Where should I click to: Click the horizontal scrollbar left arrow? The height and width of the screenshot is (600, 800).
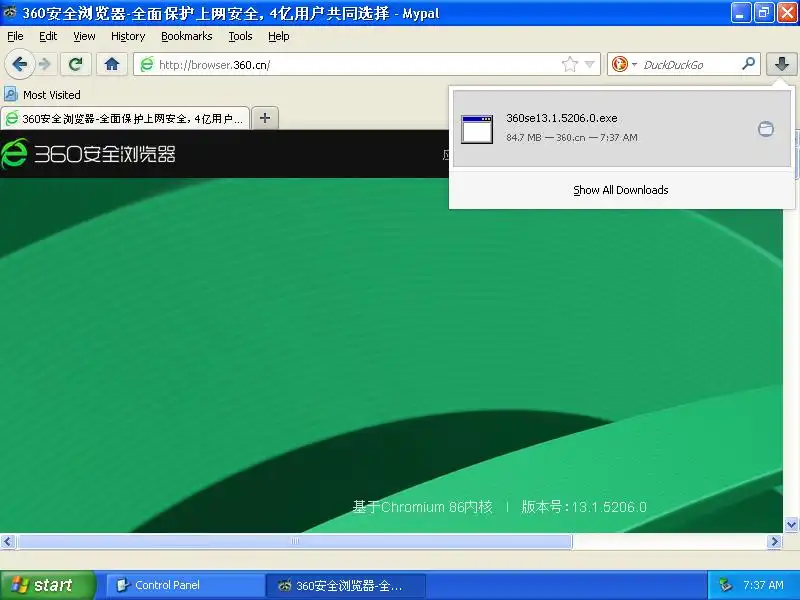pyautogui.click(x=7, y=541)
